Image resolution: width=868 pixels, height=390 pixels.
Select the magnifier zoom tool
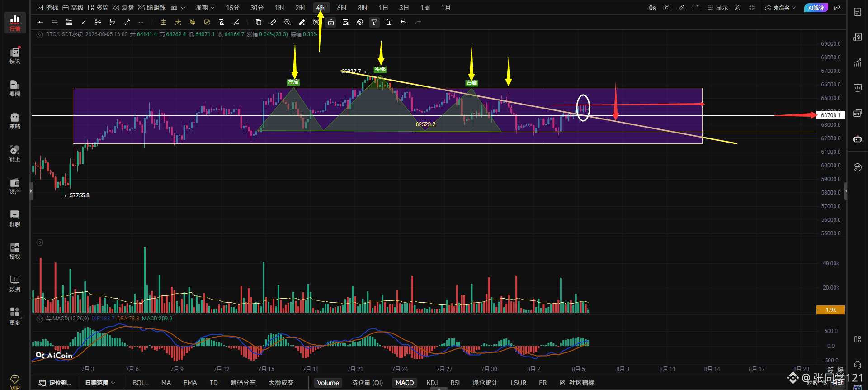pyautogui.click(x=288, y=22)
